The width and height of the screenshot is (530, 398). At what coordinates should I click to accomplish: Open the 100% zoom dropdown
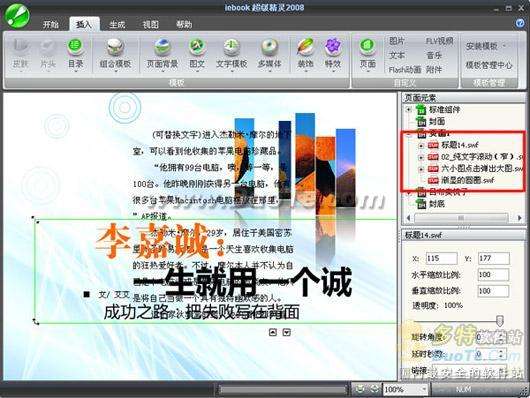pyautogui.click(x=405, y=389)
